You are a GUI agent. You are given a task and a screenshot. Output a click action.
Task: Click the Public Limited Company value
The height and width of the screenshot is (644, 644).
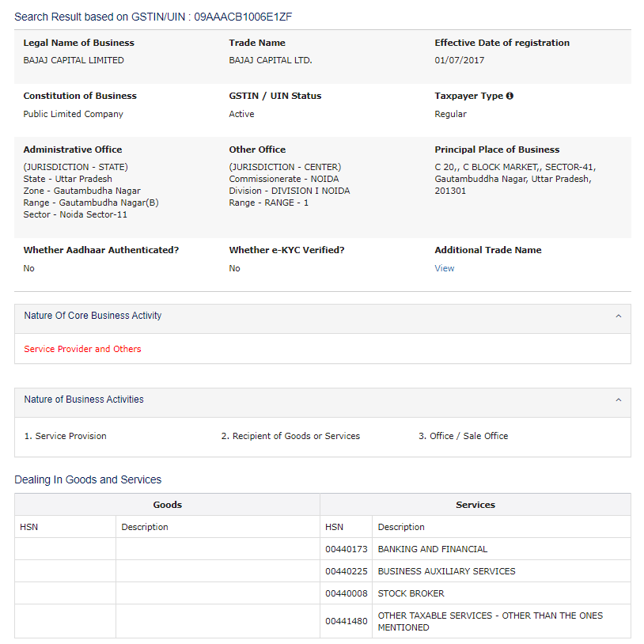click(73, 114)
